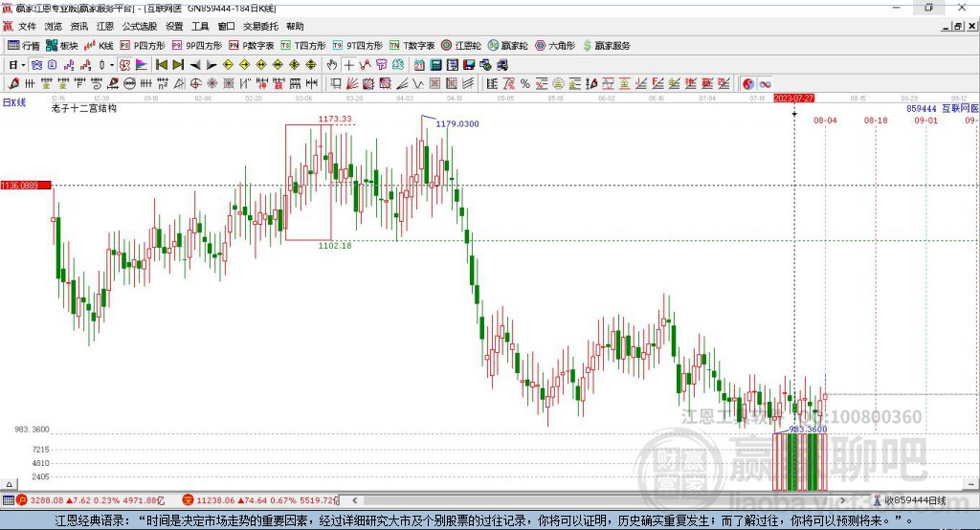Click the first yellow diamond arrow icon

click(228, 65)
